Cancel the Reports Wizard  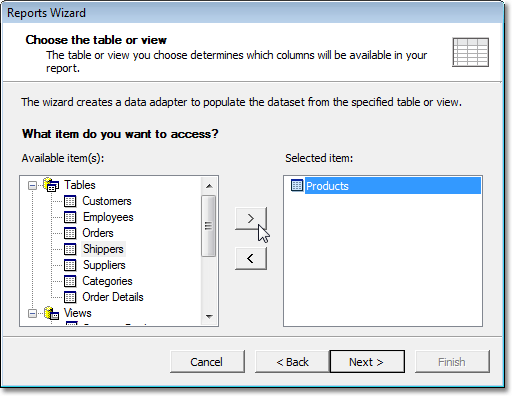coord(207,362)
